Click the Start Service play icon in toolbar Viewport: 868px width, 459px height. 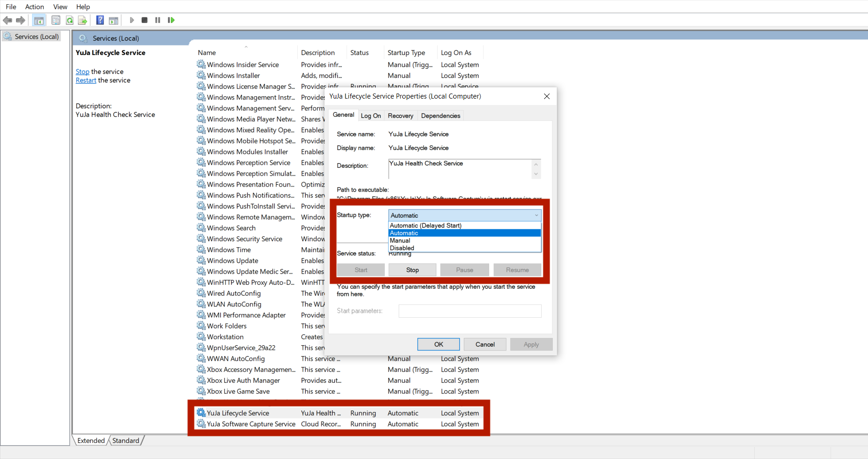[132, 20]
